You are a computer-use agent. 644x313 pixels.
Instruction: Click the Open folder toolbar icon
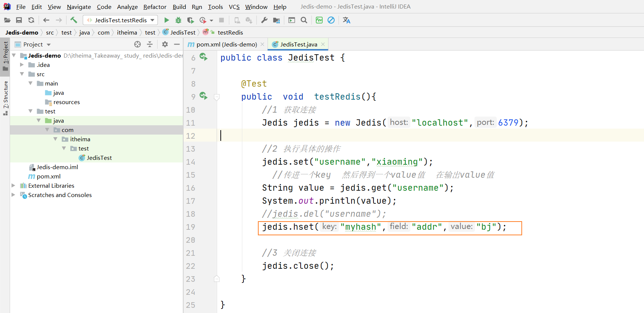7,20
